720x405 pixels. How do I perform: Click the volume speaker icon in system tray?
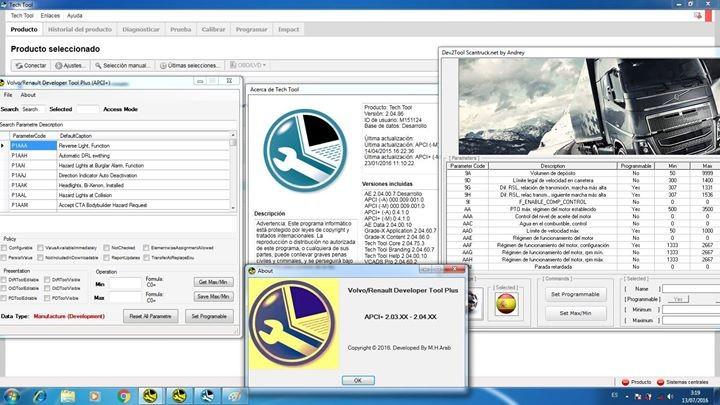point(669,395)
